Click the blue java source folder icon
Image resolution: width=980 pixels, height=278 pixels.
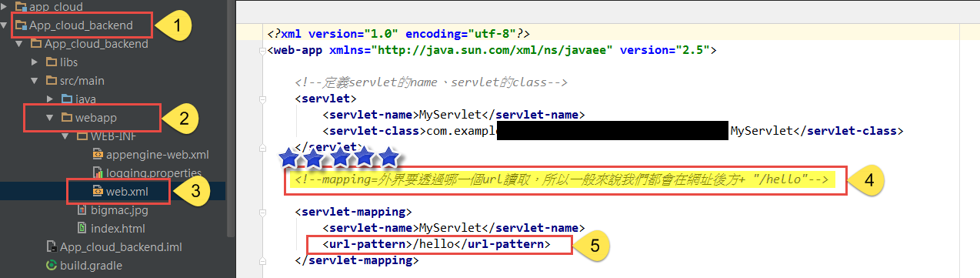tap(68, 99)
